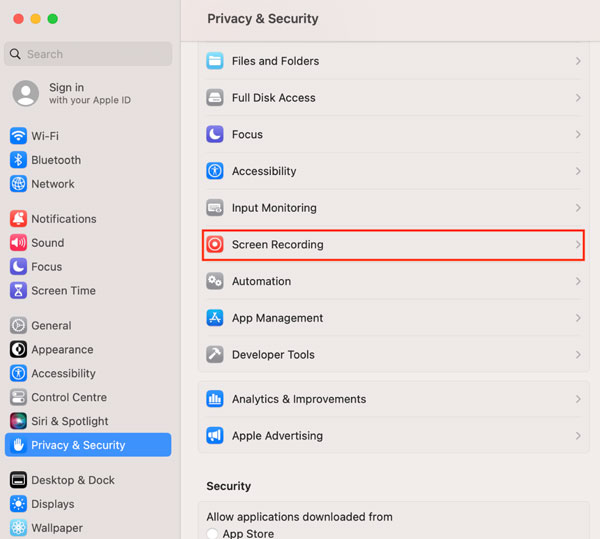Click the Accessibility icon in the privacy list
This screenshot has height=539, width=600.
pos(215,171)
